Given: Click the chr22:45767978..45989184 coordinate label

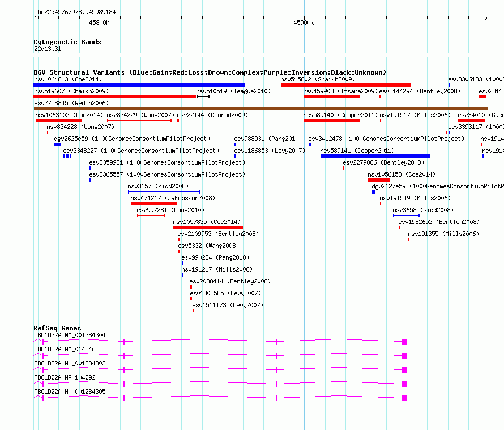Looking at the screenshot, I should click(75, 12).
